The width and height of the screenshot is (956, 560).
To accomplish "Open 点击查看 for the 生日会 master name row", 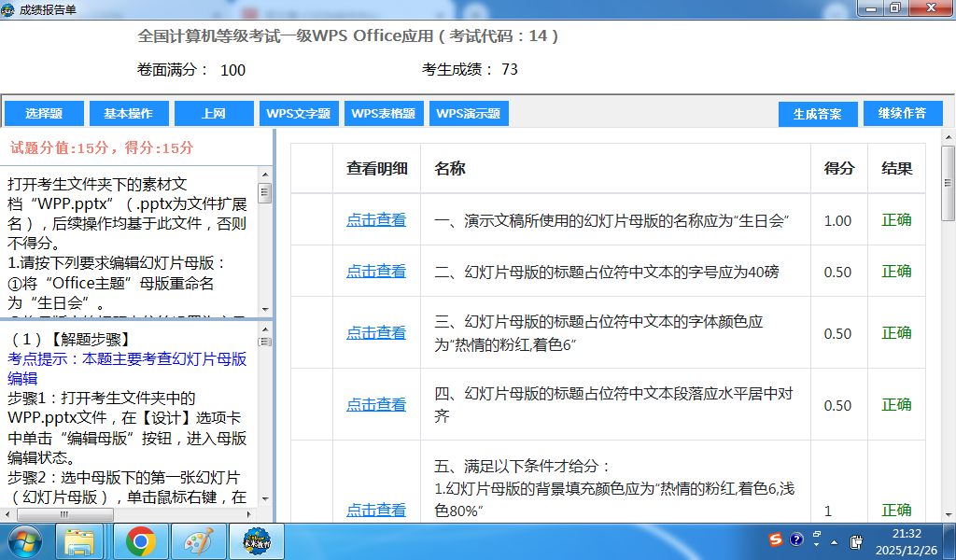I will coord(376,220).
